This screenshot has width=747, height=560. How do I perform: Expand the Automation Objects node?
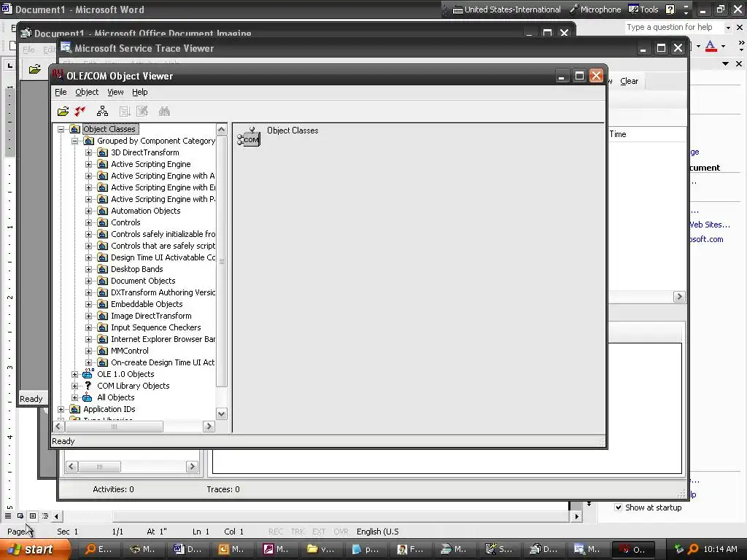pyautogui.click(x=88, y=211)
